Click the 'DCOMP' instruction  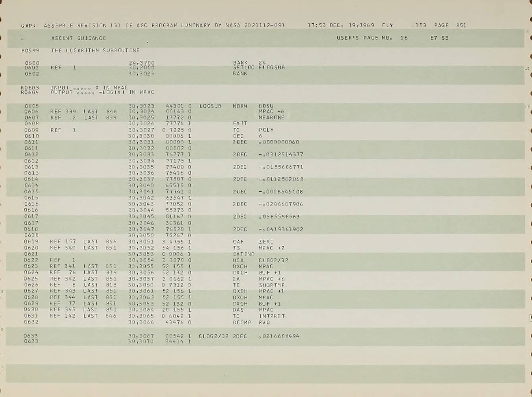(242, 323)
